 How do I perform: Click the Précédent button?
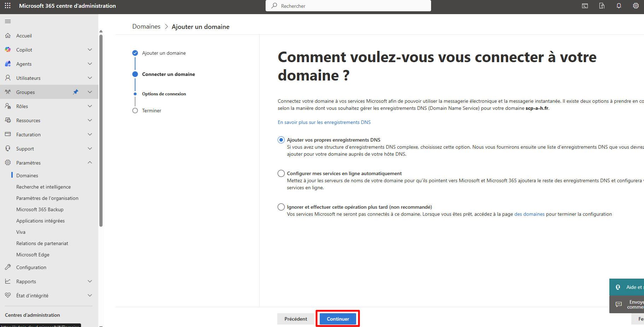click(x=296, y=319)
